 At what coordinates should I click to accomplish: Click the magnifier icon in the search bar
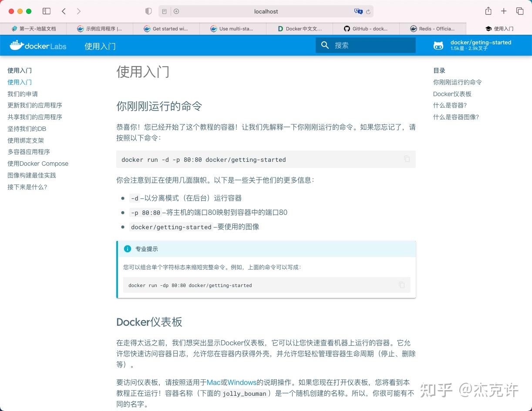point(325,45)
